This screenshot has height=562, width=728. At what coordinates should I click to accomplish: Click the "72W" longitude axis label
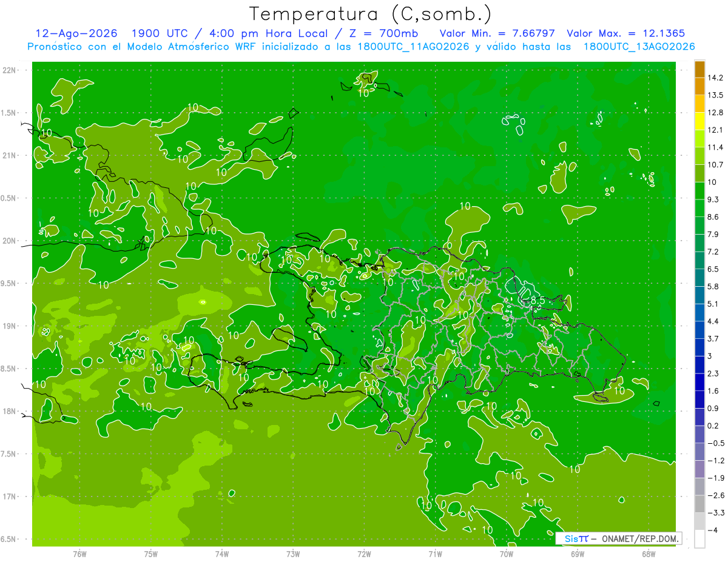pyautogui.click(x=364, y=554)
